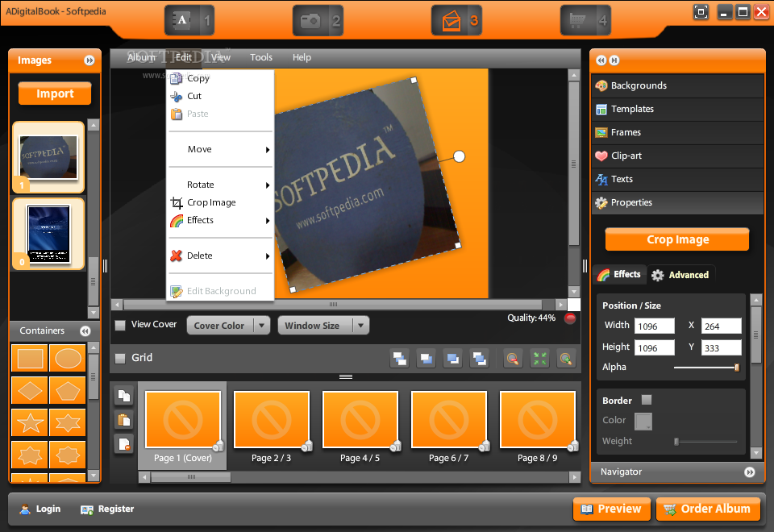The width and height of the screenshot is (774, 532).
Task: Open the Tools menu
Action: pos(261,57)
